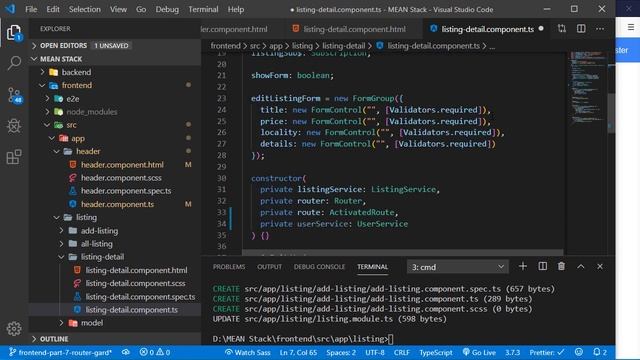Image resolution: width=640 pixels, height=360 pixels.
Task: Open the Explorer view in activity bar
Action: (x=14, y=33)
